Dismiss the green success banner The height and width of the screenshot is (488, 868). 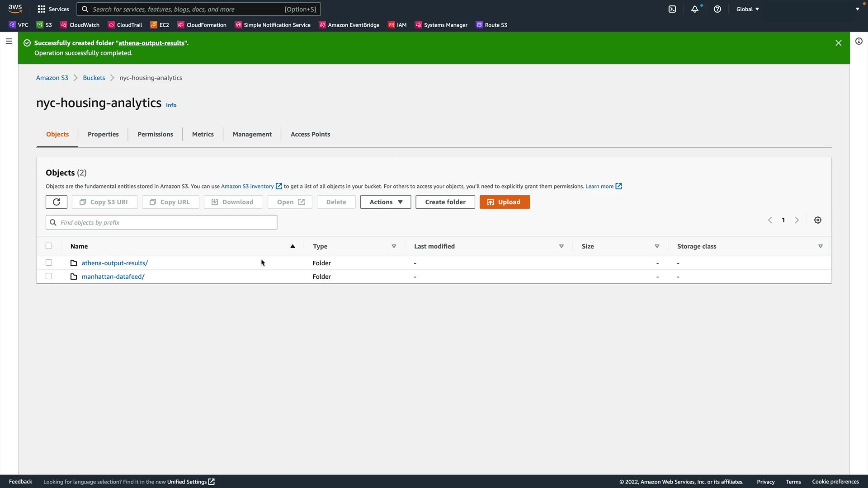coord(839,43)
